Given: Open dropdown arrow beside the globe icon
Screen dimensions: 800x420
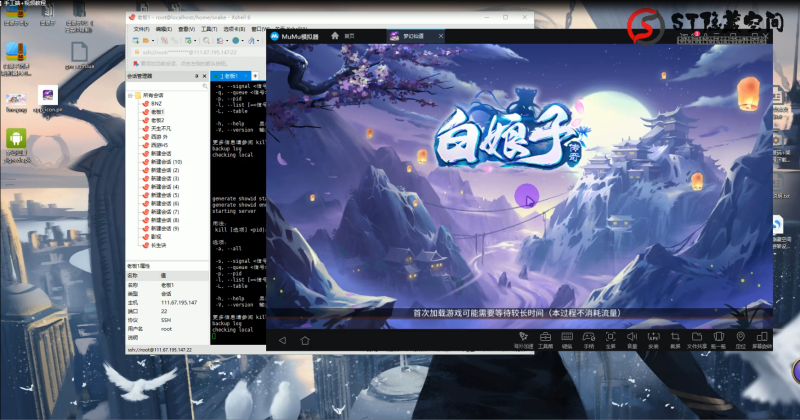Looking at the screenshot, I should 242,40.
